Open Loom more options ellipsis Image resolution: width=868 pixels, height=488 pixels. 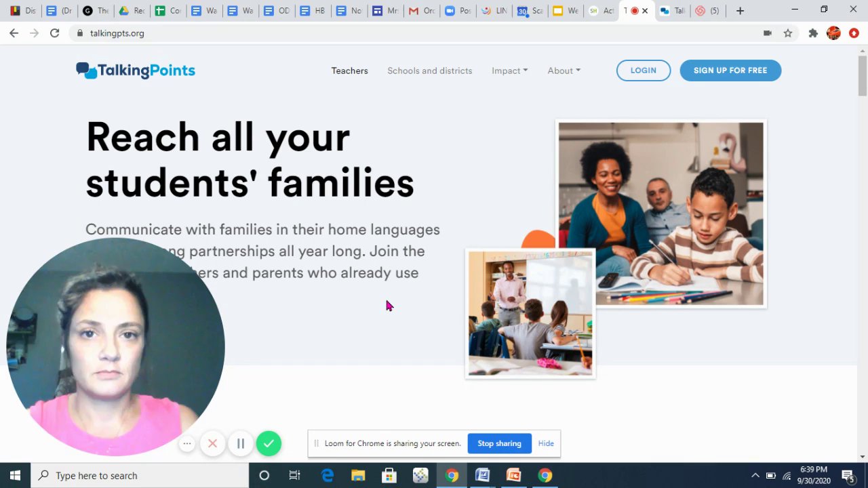(x=187, y=443)
